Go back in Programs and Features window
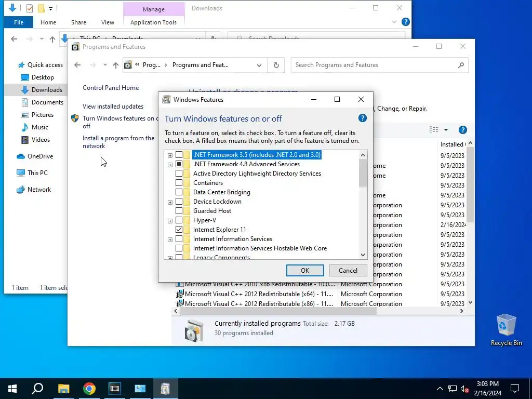 [x=77, y=65]
